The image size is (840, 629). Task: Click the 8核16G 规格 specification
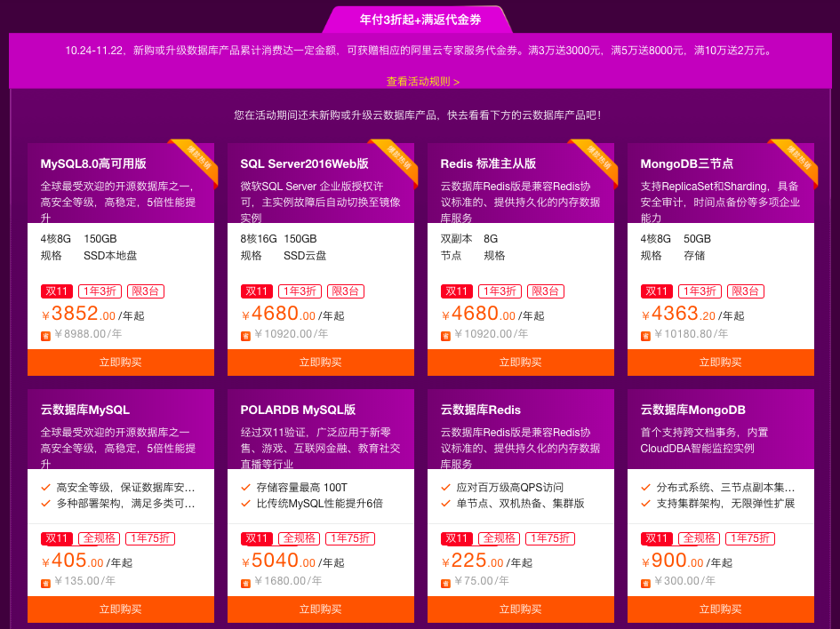[258, 247]
